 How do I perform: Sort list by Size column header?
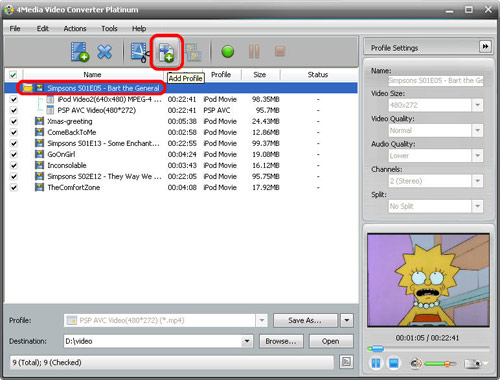260,75
